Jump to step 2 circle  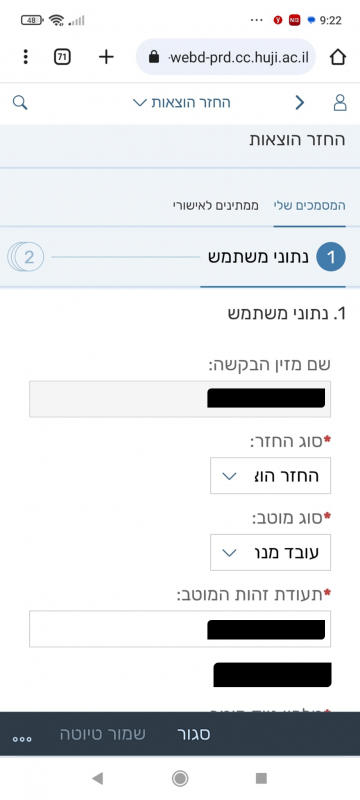[29, 257]
